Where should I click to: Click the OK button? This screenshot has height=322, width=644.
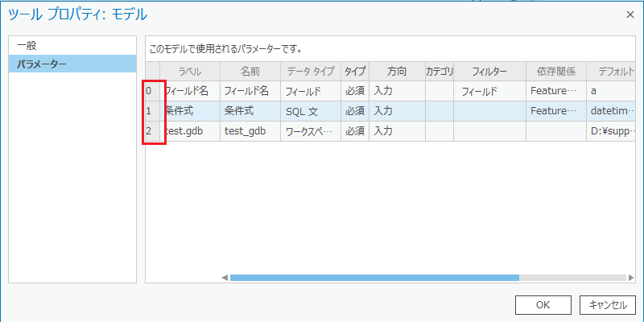coord(543,305)
